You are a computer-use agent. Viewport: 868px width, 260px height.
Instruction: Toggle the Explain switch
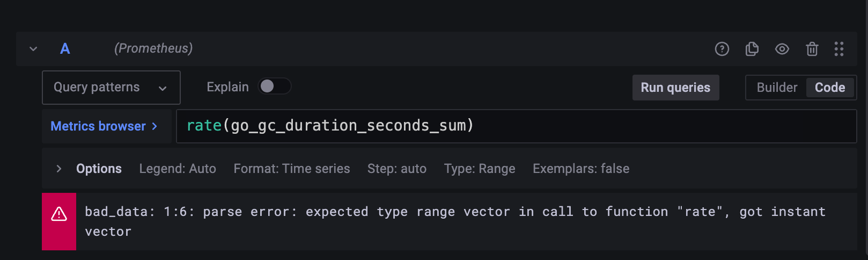(275, 86)
